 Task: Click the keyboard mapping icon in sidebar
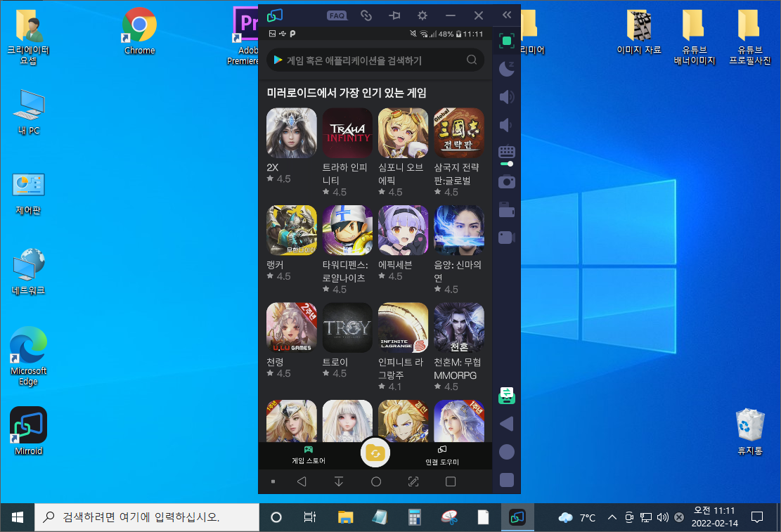tap(507, 151)
